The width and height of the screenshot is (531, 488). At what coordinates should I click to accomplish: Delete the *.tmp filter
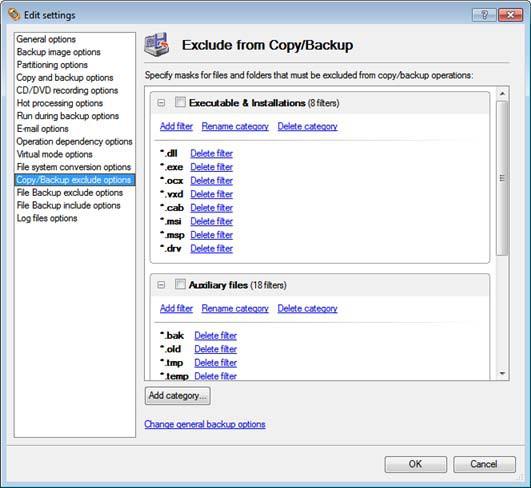pyautogui.click(x=216, y=363)
